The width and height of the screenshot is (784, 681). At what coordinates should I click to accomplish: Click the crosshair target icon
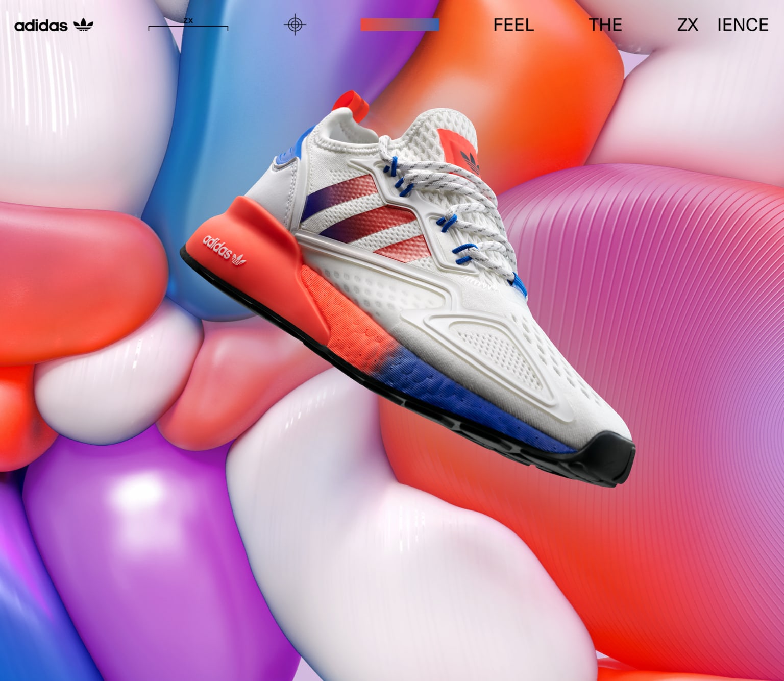(x=295, y=25)
